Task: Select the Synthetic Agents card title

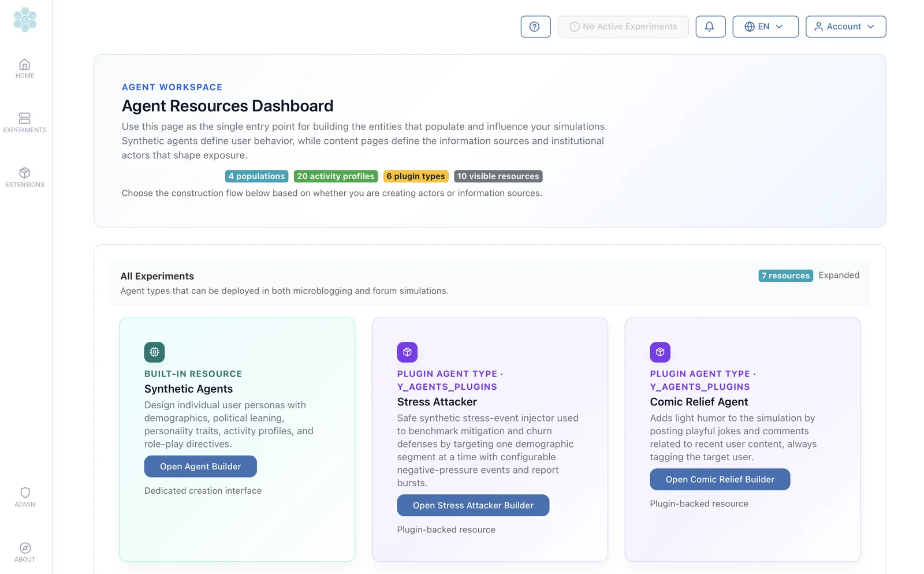Action: [188, 389]
